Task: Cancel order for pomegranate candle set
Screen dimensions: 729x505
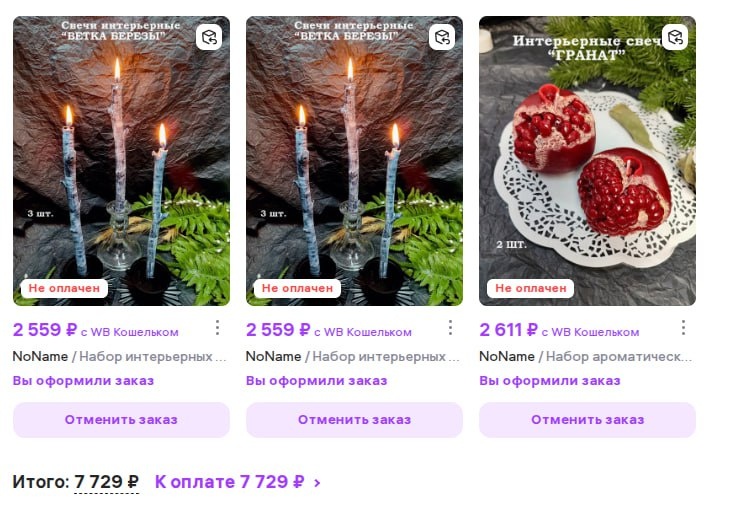Action: (x=588, y=420)
